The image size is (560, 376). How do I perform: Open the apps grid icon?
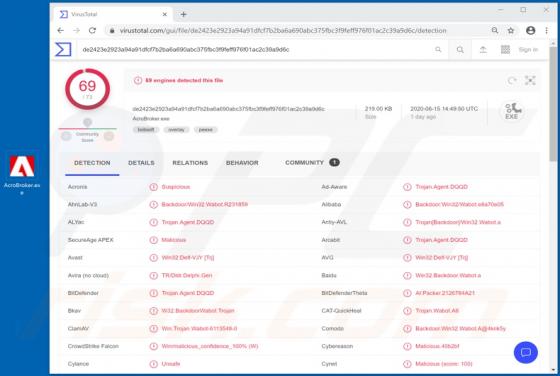505,50
